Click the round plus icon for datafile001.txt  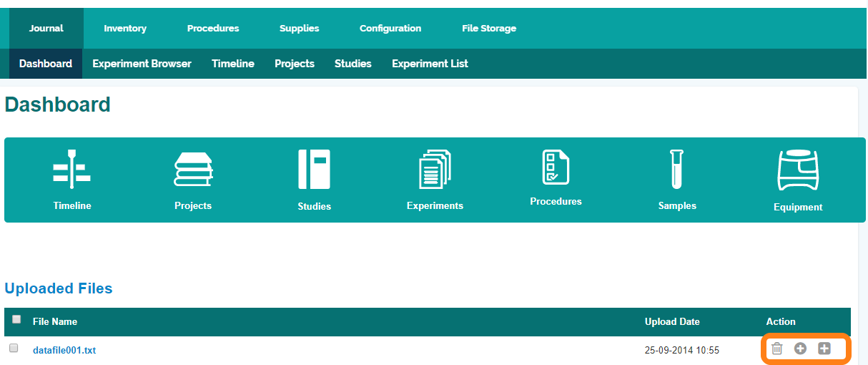click(801, 349)
